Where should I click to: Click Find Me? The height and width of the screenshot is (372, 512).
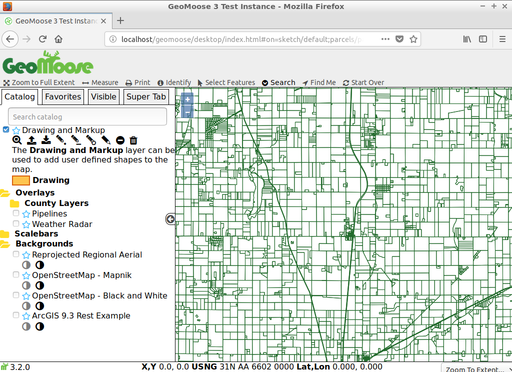(319, 83)
